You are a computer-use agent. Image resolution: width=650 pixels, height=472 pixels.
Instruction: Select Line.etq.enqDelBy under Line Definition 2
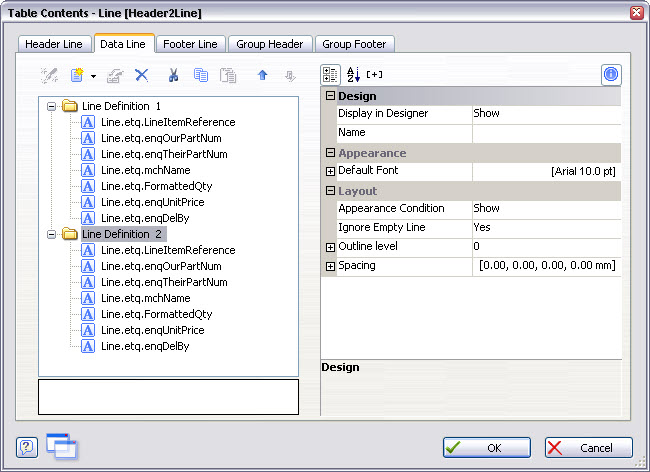[x=145, y=346]
